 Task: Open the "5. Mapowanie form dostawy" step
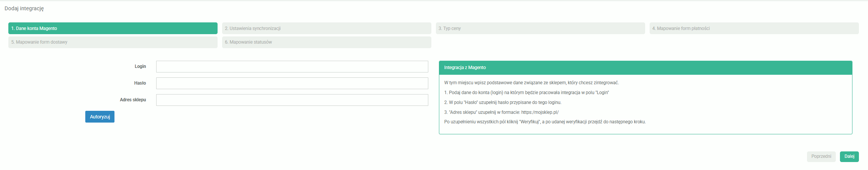(113, 42)
